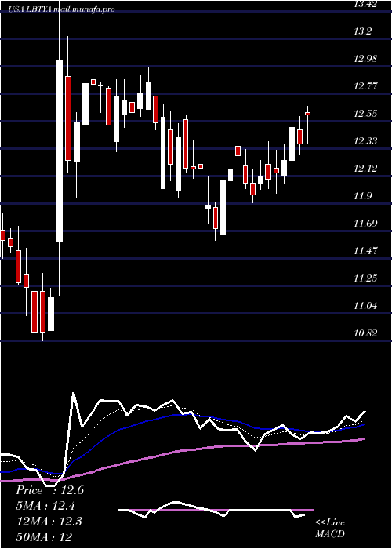Screen dimensions: 392x549
Task: Select the 13.2 price axis label
Action: click(x=364, y=31)
